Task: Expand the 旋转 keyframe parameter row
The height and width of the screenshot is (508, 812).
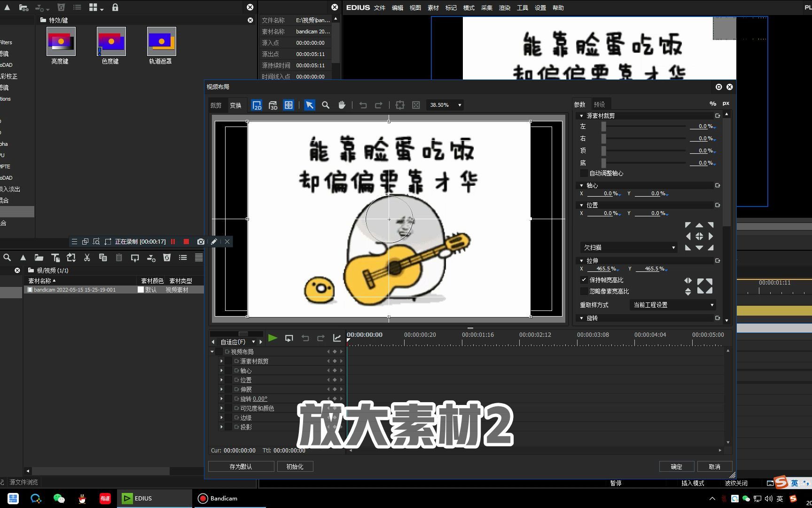Action: point(221,398)
